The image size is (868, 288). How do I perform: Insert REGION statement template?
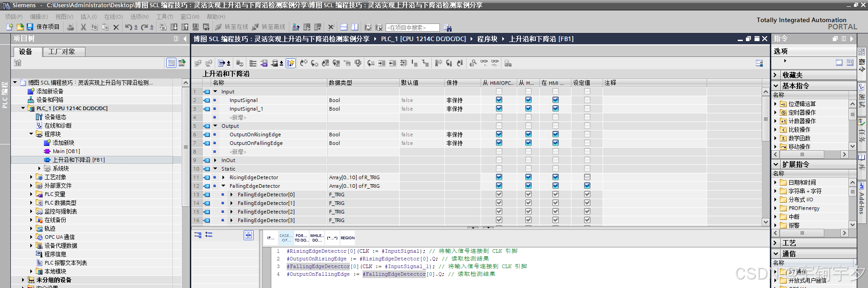point(348,238)
